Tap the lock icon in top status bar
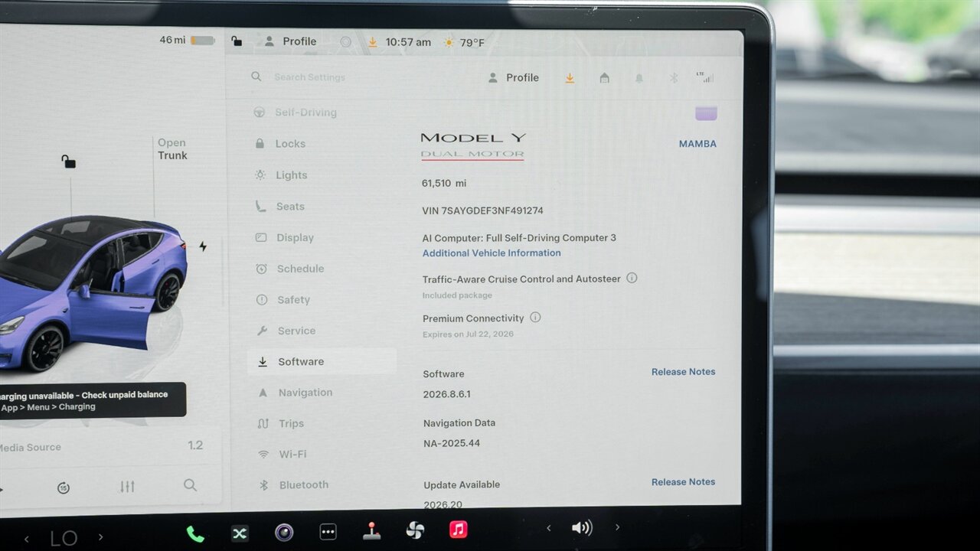This screenshot has width=980, height=551. [x=237, y=41]
